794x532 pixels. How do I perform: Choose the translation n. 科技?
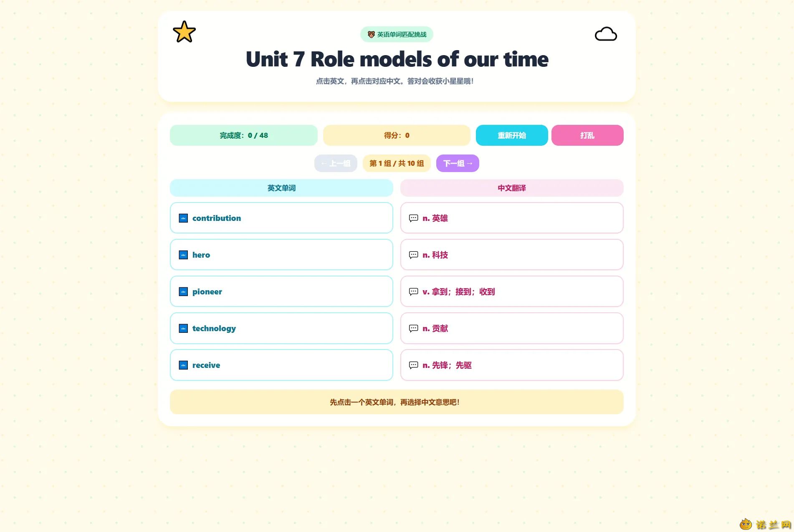(x=512, y=255)
